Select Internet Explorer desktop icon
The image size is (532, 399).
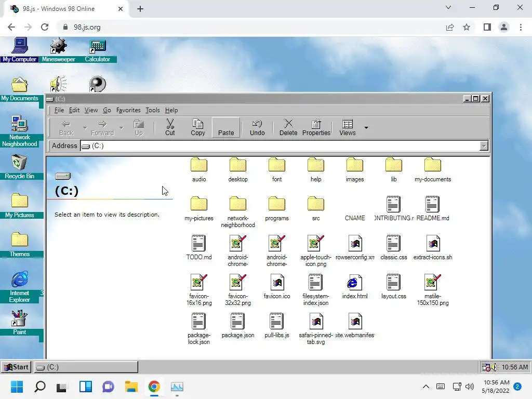(19, 287)
